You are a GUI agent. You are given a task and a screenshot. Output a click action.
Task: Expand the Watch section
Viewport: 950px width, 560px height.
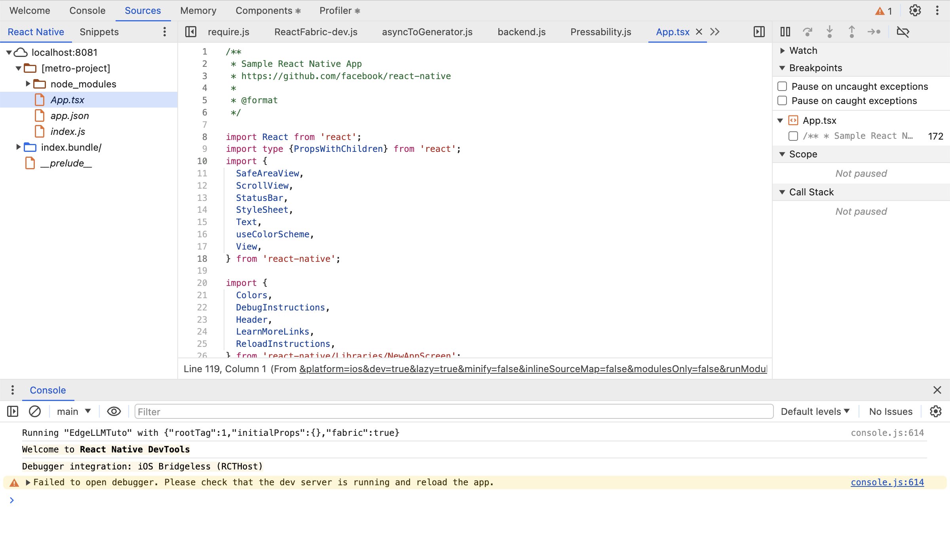(783, 51)
